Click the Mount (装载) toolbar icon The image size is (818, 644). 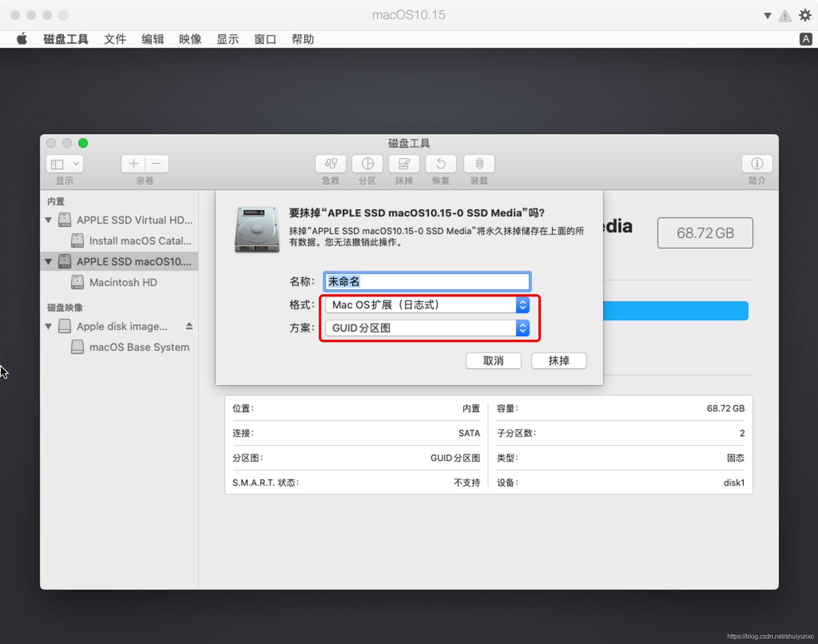pyautogui.click(x=479, y=164)
